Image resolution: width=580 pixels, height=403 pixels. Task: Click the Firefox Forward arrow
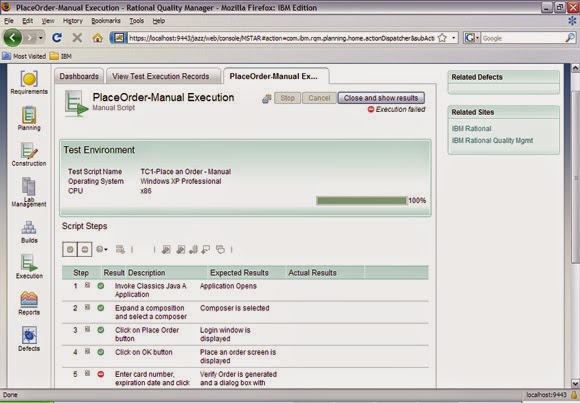coord(30,38)
